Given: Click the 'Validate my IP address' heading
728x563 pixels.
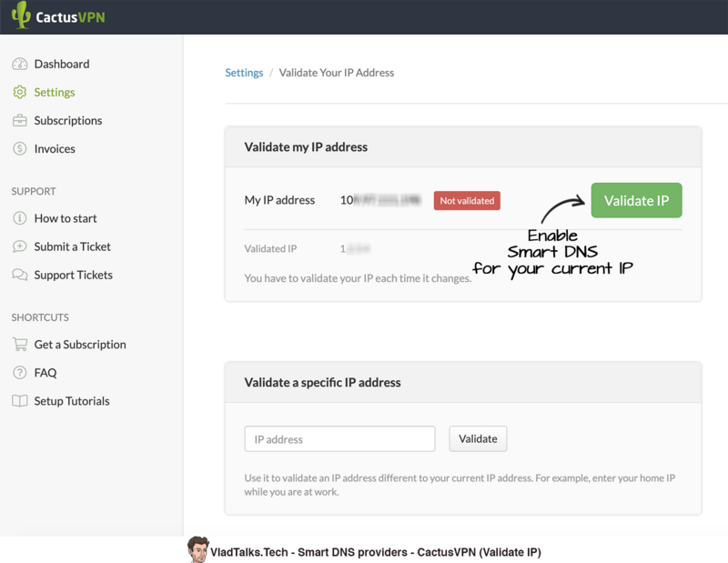Looking at the screenshot, I should pyautogui.click(x=306, y=146).
